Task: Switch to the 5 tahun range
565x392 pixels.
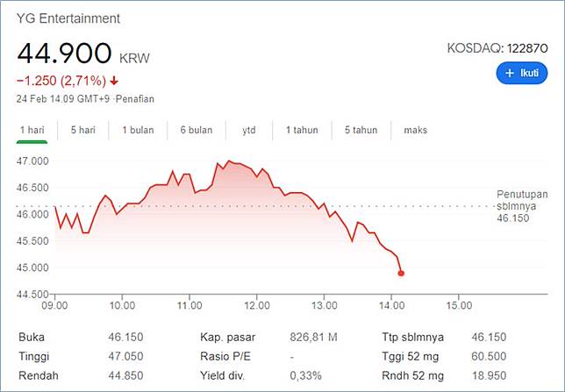Action: tap(361, 130)
